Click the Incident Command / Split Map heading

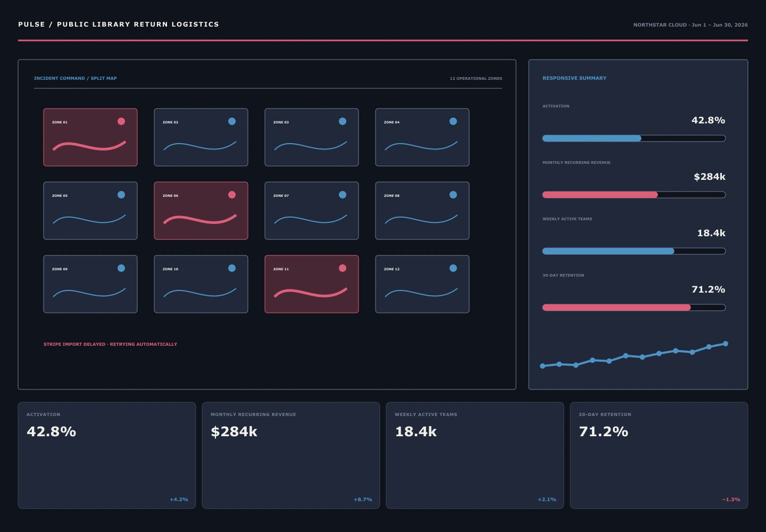pyautogui.click(x=76, y=78)
